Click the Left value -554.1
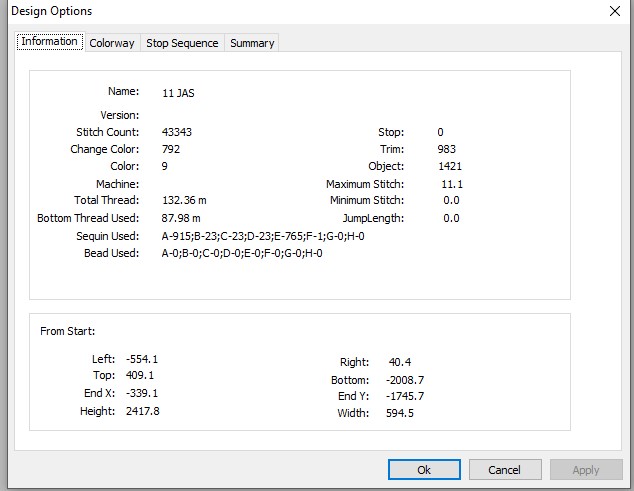This screenshot has width=634, height=491. pyautogui.click(x=142, y=359)
